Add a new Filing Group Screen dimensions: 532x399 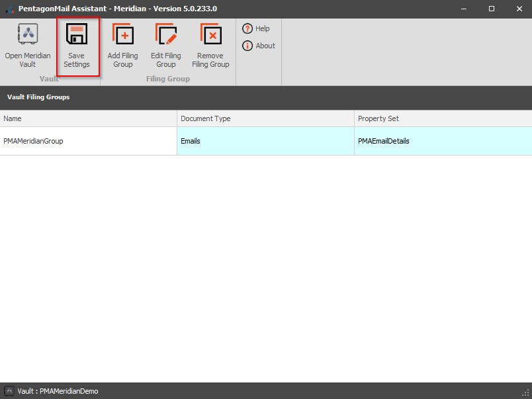(x=123, y=46)
